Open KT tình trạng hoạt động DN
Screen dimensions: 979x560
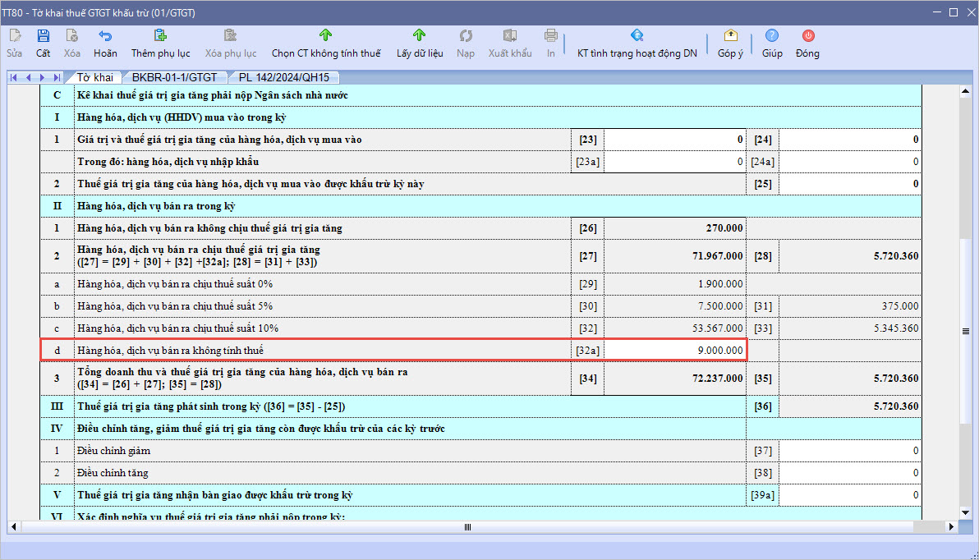click(x=637, y=36)
